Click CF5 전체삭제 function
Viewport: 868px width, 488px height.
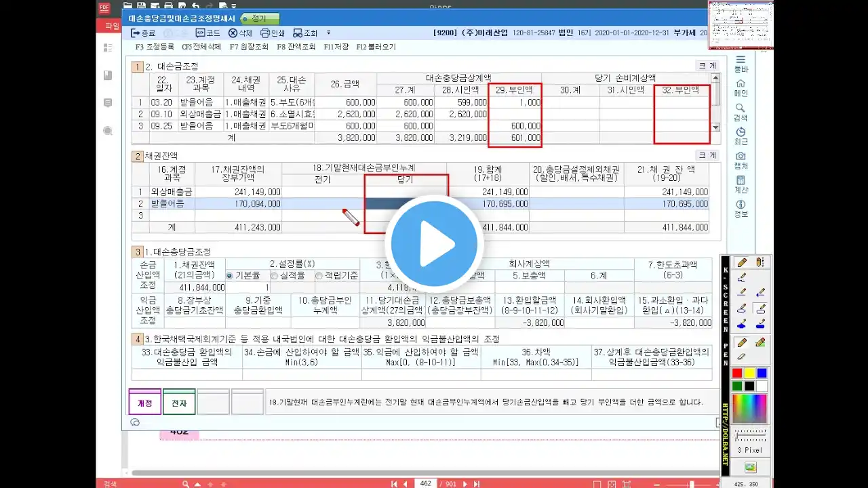click(201, 47)
